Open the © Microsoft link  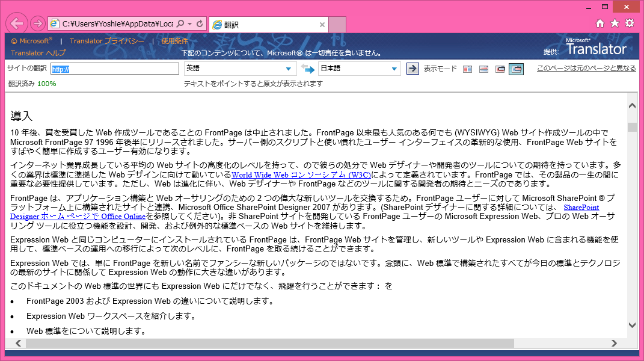32,41
